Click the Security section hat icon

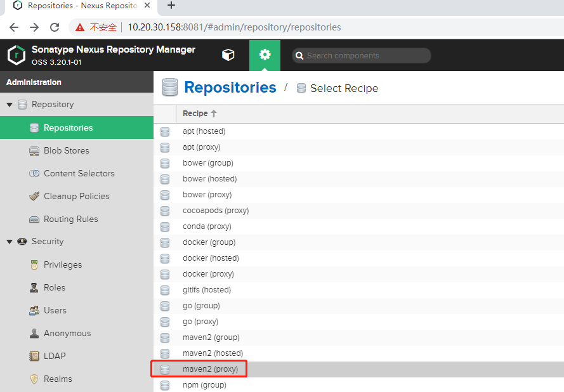tap(22, 241)
